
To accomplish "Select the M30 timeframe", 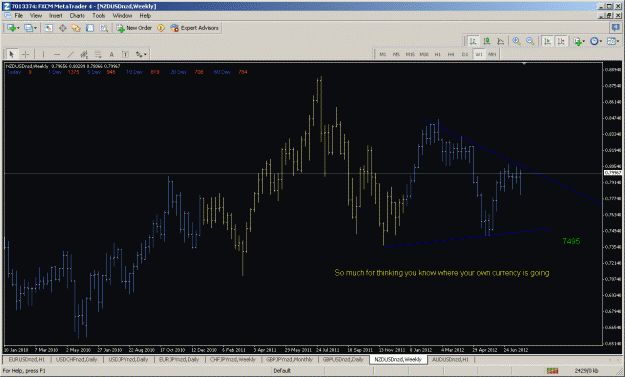I will coord(424,54).
